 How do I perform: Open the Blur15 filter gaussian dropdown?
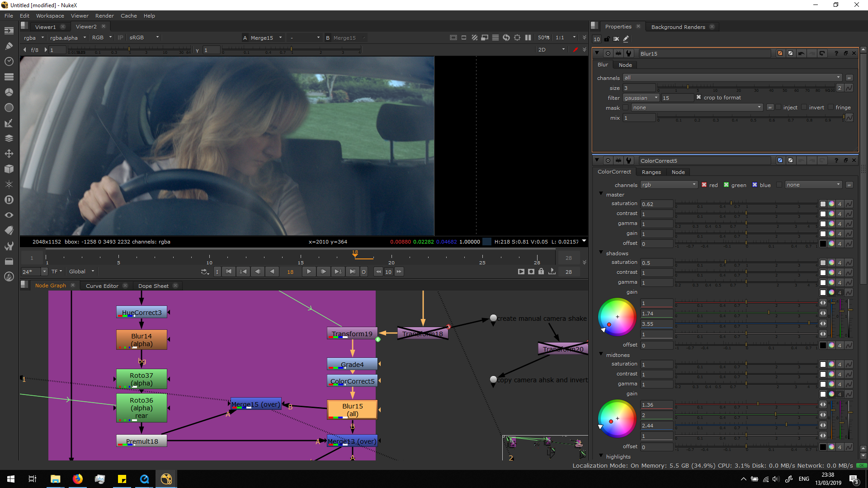tap(641, 98)
